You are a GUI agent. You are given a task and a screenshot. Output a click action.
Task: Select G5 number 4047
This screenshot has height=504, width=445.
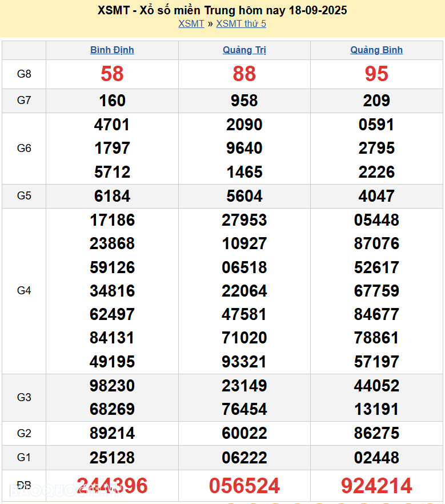(x=376, y=196)
